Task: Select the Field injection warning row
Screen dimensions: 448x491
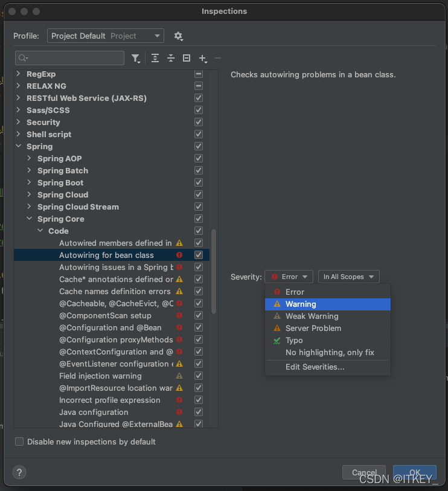Action: (x=112, y=376)
